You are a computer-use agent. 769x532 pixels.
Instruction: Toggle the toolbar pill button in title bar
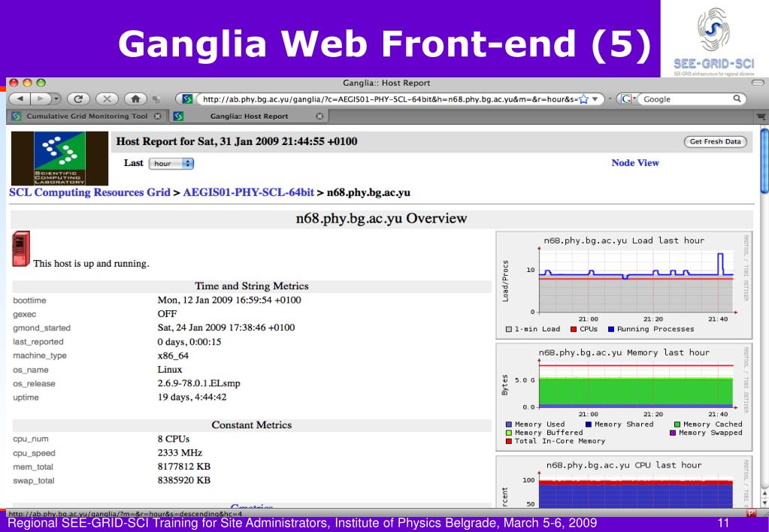[758, 83]
